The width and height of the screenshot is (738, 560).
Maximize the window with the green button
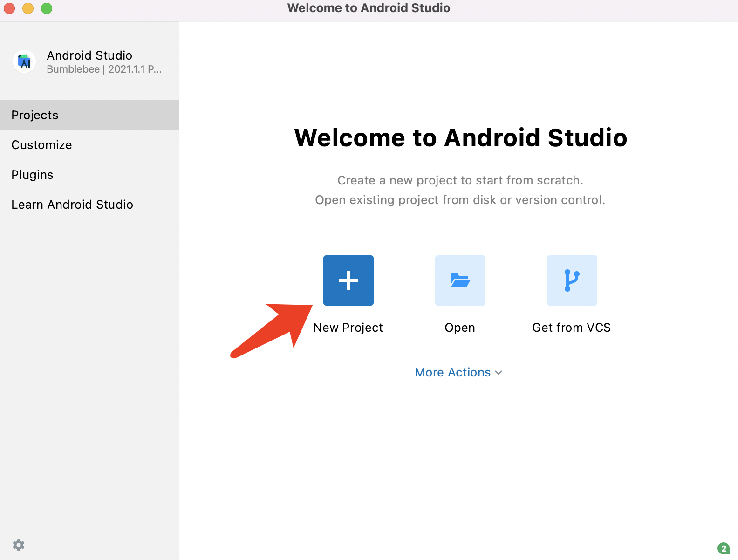tap(47, 8)
